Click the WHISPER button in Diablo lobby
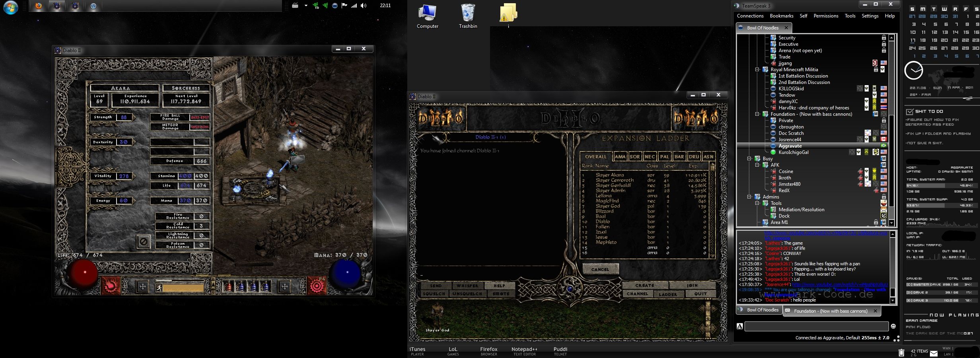980x358 pixels. coord(467,286)
